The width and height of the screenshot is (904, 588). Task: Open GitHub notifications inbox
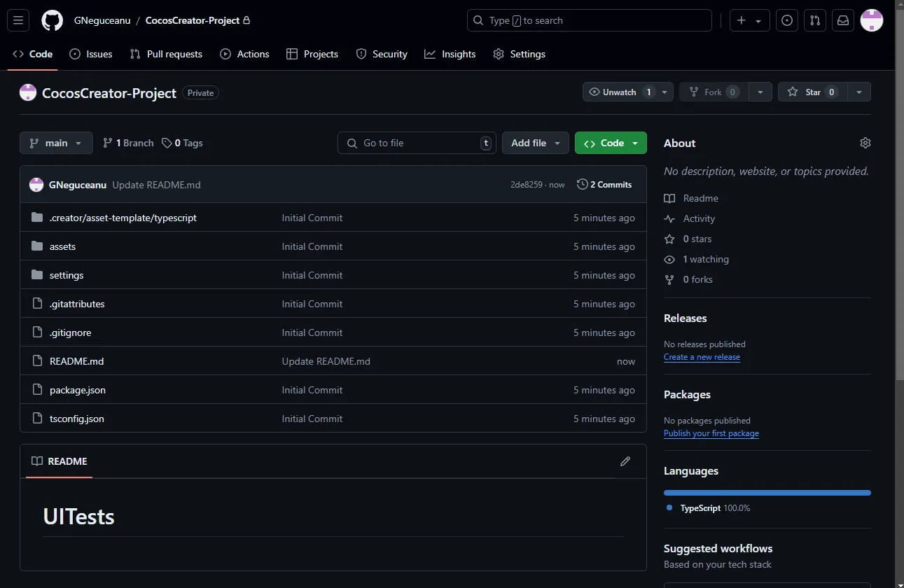point(842,20)
